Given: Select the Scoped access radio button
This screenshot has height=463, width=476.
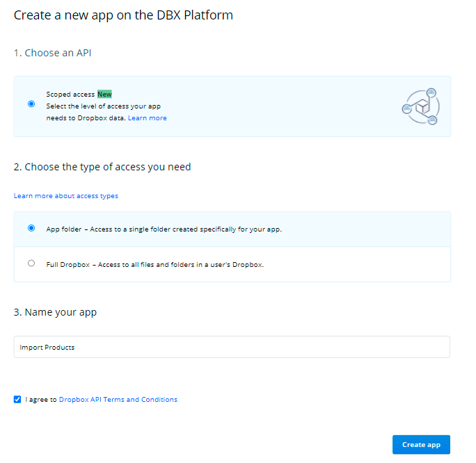Looking at the screenshot, I should [31, 104].
